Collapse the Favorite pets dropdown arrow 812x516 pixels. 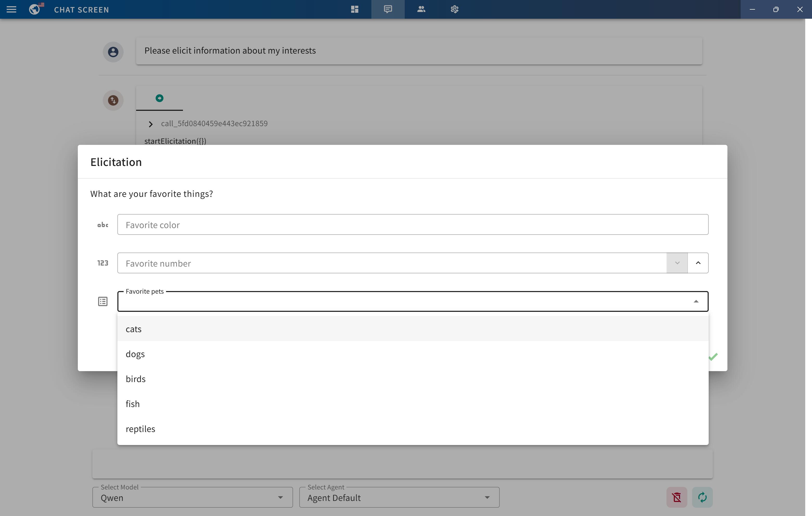click(696, 301)
